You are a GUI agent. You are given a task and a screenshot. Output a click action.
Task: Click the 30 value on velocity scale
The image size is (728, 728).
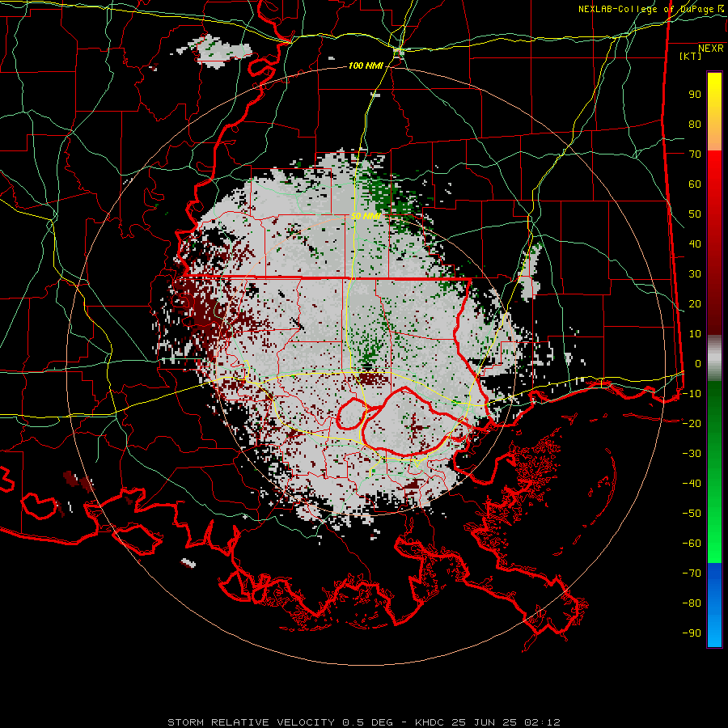(x=695, y=274)
